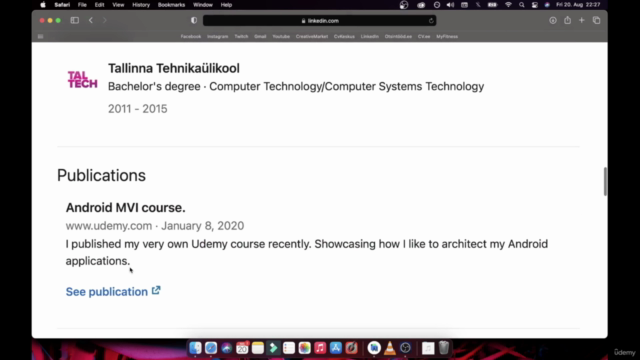Open Spotlight search in menu bar
Viewport: 640px width, 360px height.
coord(521,5)
